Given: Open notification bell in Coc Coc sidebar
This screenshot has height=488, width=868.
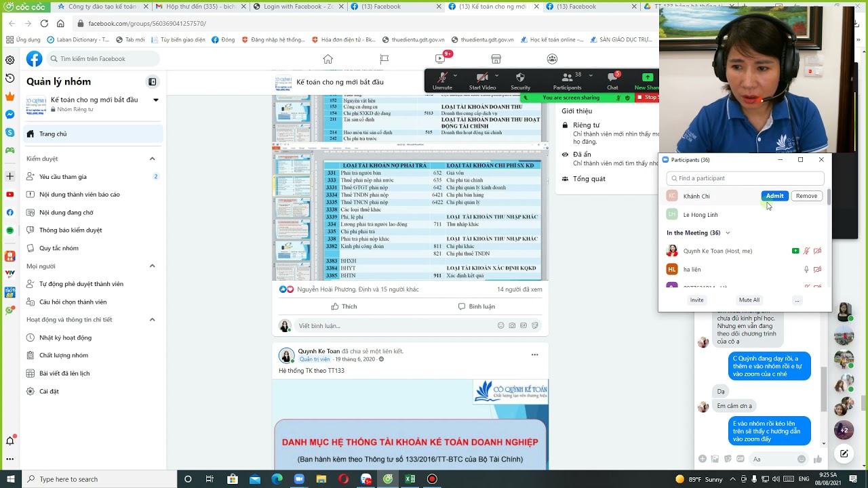Looking at the screenshot, I should tap(9, 441).
